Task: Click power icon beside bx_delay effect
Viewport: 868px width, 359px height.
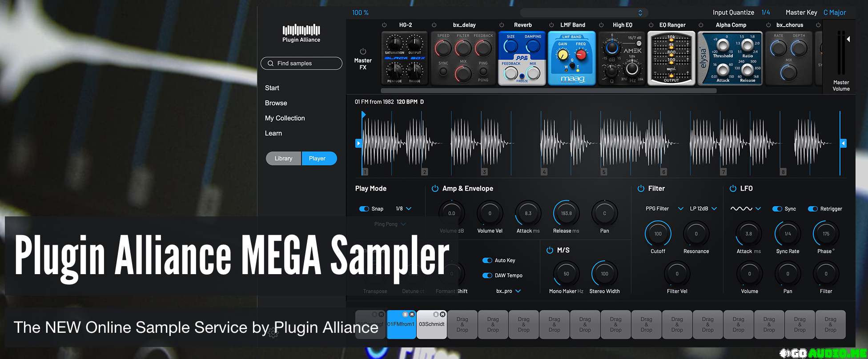Action: [434, 25]
